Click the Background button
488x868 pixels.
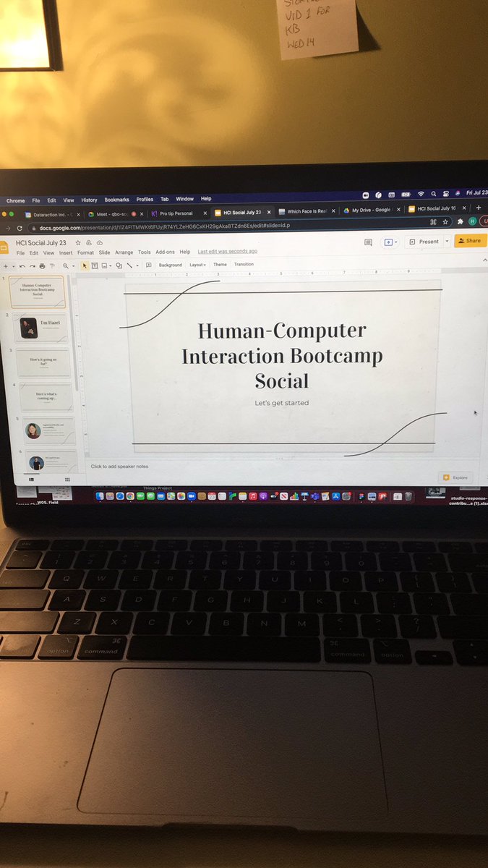(x=171, y=265)
